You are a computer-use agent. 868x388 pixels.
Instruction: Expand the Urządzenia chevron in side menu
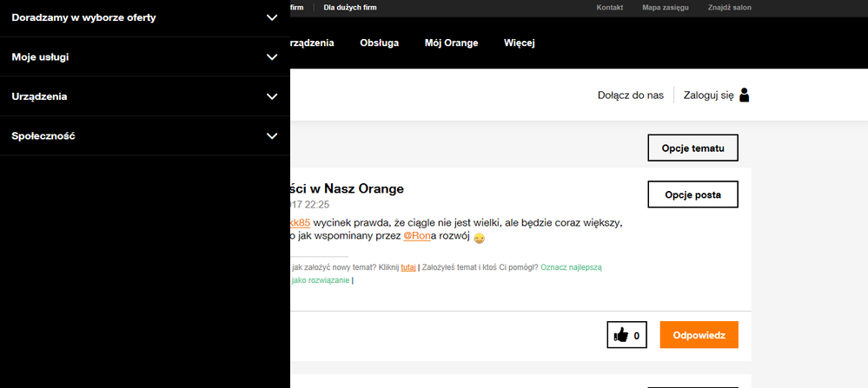(271, 96)
